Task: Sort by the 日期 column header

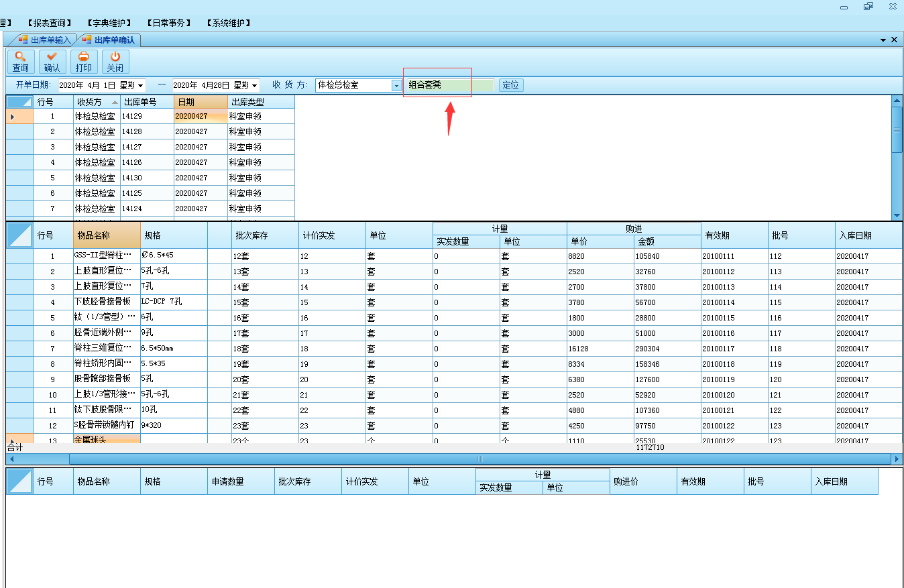Action: pos(201,102)
